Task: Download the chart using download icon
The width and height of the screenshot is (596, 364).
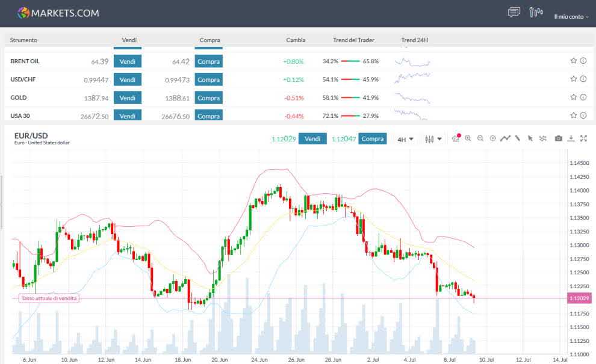Action: coord(571,138)
